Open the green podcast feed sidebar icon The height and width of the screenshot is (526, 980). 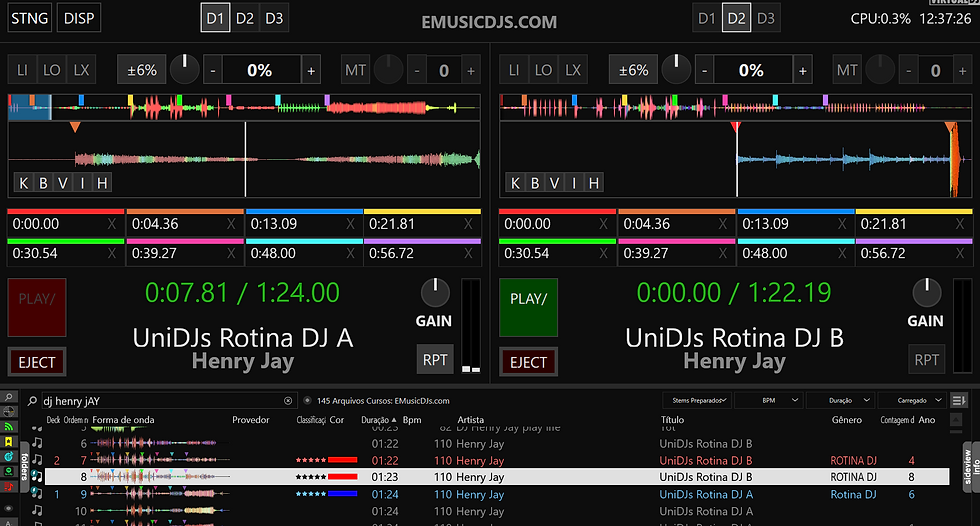coord(9,427)
